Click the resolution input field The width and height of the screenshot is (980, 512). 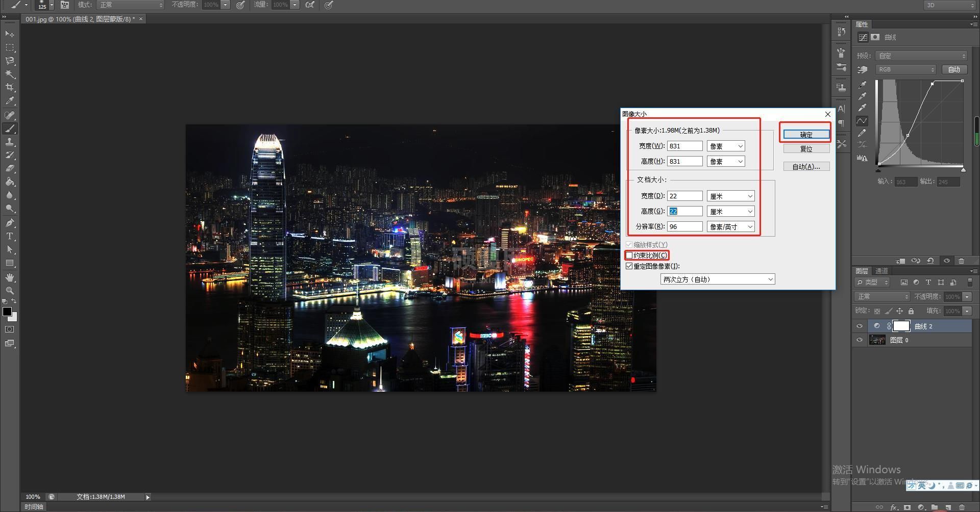(685, 227)
